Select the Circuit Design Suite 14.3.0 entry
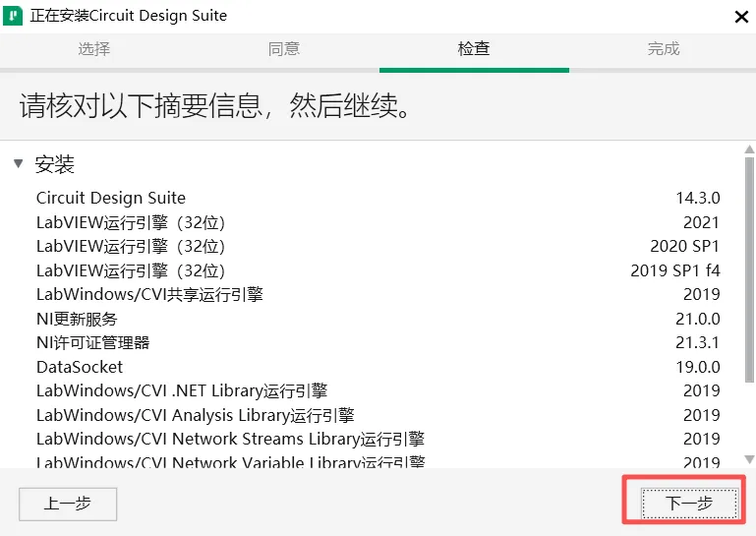The height and width of the screenshot is (536, 756). (x=378, y=198)
